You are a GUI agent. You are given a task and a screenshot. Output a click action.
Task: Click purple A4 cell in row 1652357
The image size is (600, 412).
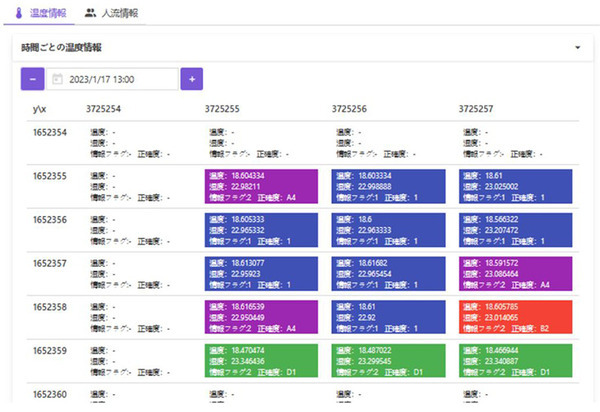point(515,272)
